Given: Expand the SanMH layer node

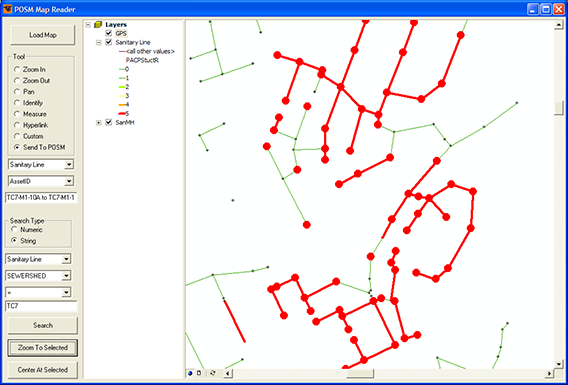Looking at the screenshot, I should (x=99, y=122).
